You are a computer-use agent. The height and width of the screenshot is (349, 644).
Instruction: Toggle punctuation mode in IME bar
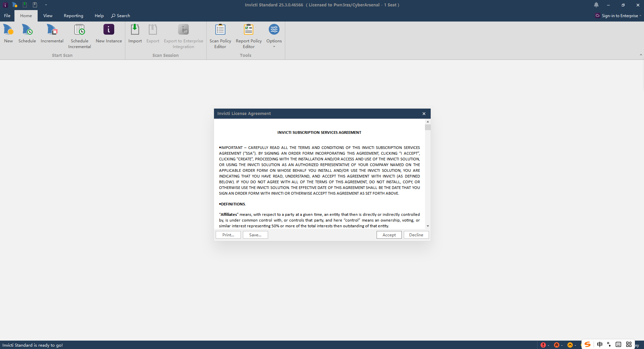(x=609, y=344)
